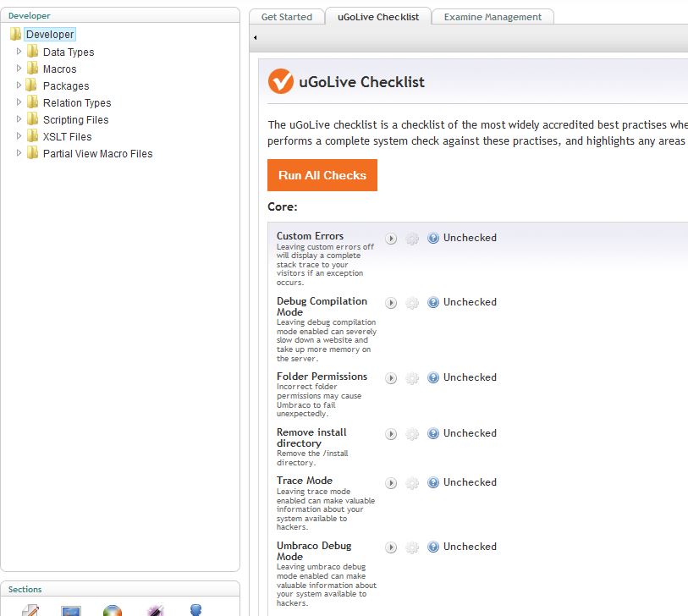Viewport: 688px width, 616px height.
Task: Collapse the tree panel with the small arrow
Action: [x=255, y=38]
